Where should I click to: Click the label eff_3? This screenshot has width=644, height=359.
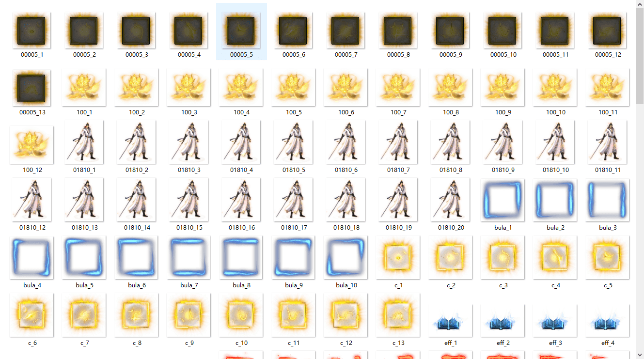click(x=555, y=343)
